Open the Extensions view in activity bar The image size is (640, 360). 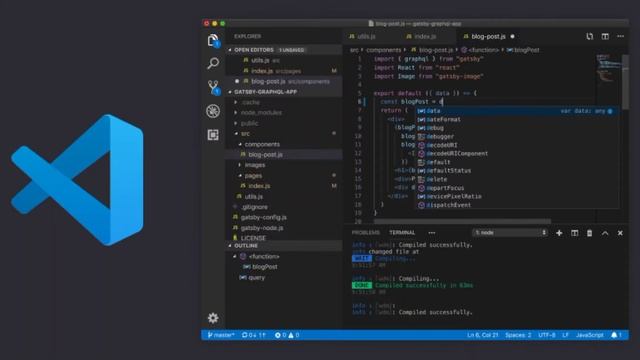(213, 135)
